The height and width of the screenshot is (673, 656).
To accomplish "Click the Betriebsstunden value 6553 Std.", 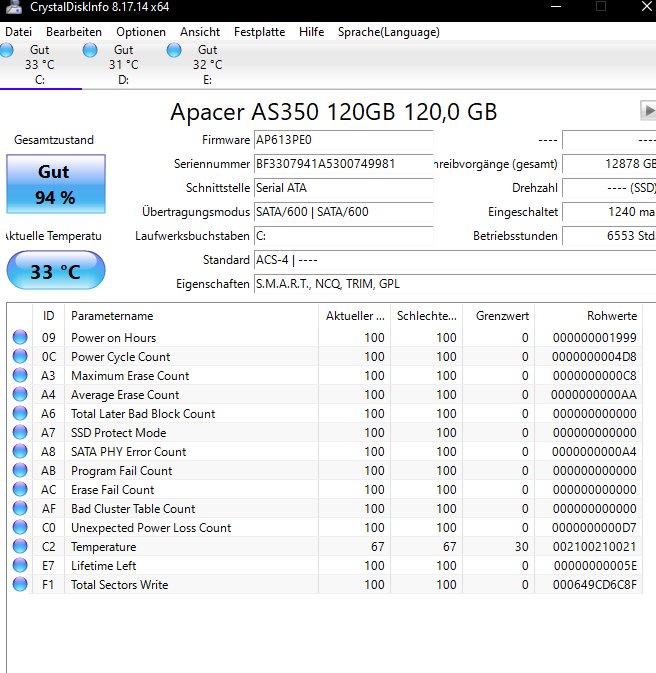I will 609,236.
